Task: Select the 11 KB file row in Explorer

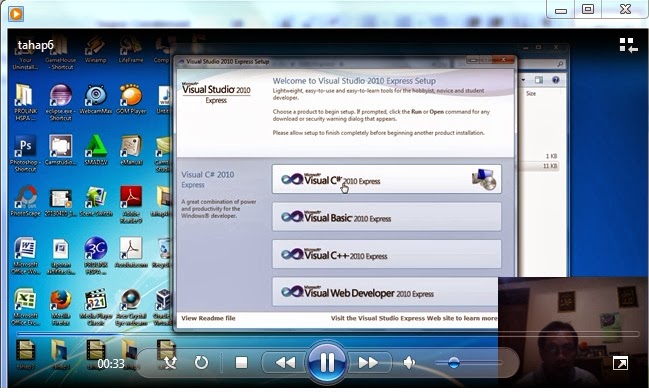Action: pyautogui.click(x=538, y=166)
